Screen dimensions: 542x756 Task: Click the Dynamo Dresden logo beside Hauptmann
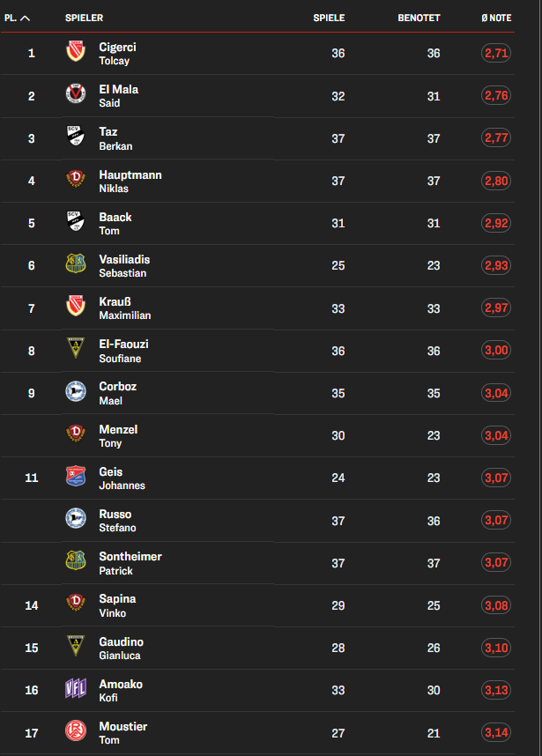coord(76,181)
